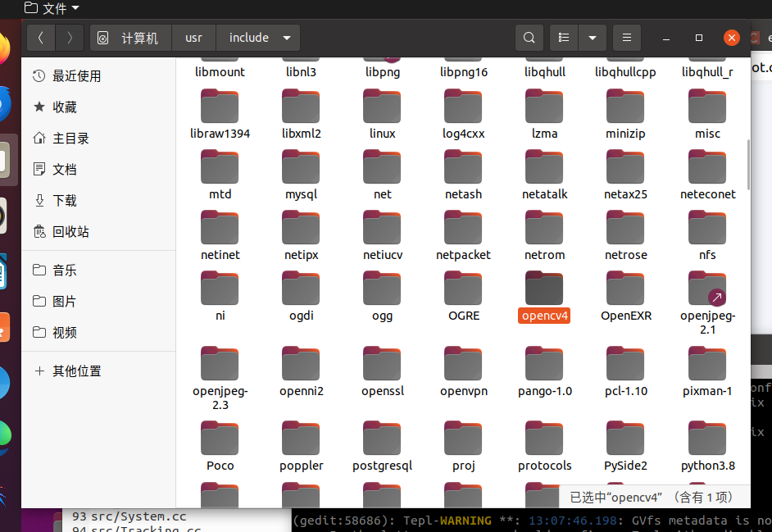
Task: Open the 主目录 (Home) entry
Action: [70, 138]
